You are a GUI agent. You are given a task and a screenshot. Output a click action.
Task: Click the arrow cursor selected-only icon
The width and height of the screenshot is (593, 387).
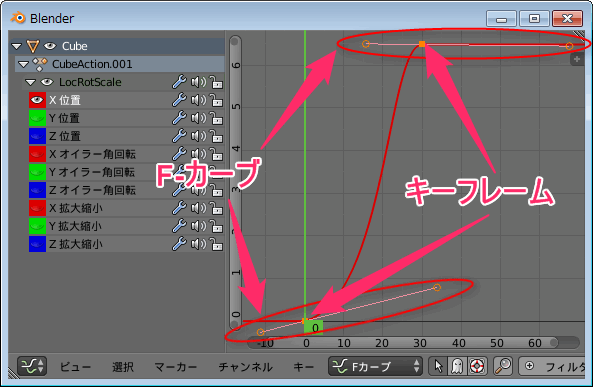(x=439, y=366)
